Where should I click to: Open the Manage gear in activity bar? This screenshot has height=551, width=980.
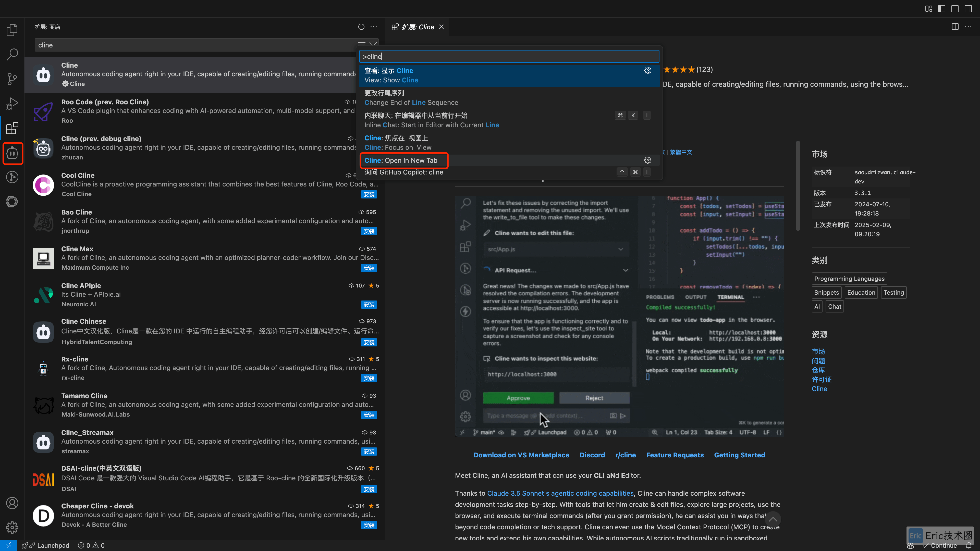point(12,528)
